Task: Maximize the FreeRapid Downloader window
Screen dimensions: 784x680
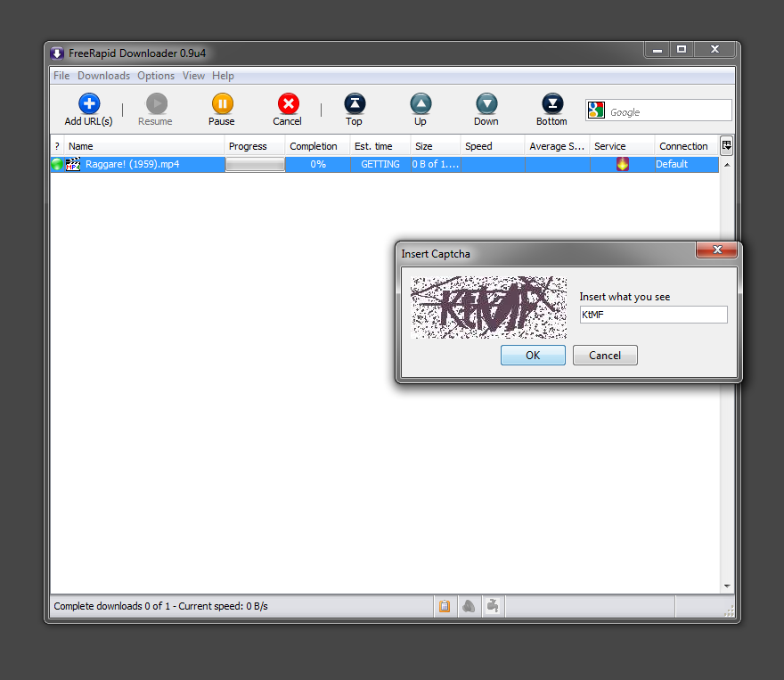Action: point(682,50)
